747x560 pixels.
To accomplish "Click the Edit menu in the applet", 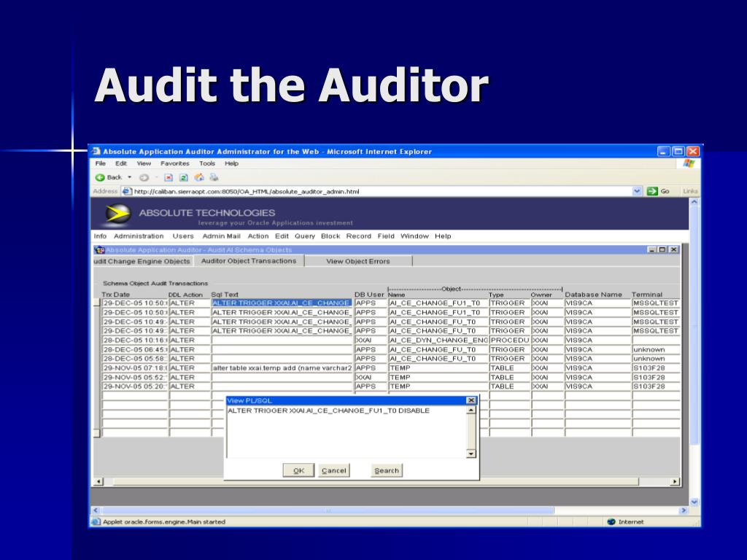I will click(282, 236).
